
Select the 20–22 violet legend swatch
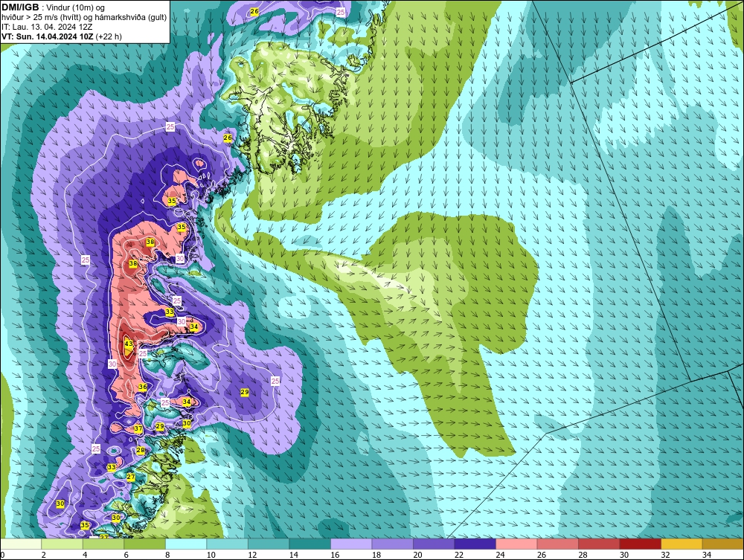(434, 544)
